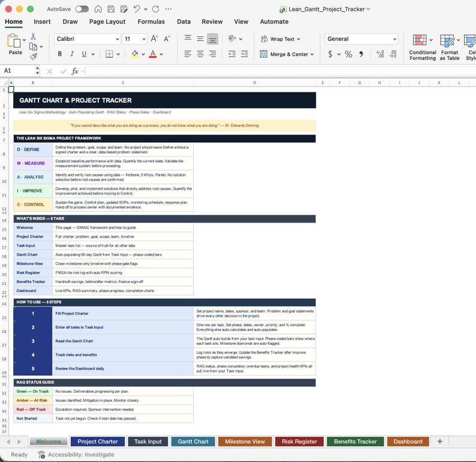Toggle Wrap Text
The width and height of the screenshot is (476, 462).
[x=281, y=39]
